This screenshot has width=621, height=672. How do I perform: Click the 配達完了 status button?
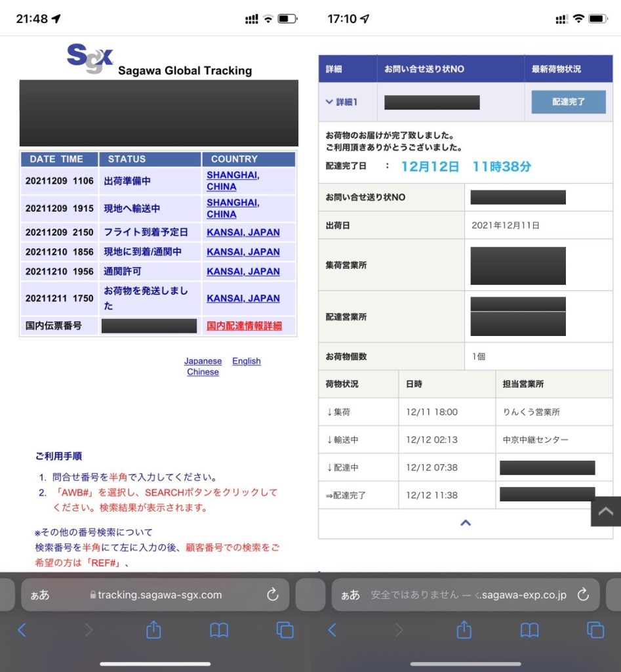tap(569, 102)
